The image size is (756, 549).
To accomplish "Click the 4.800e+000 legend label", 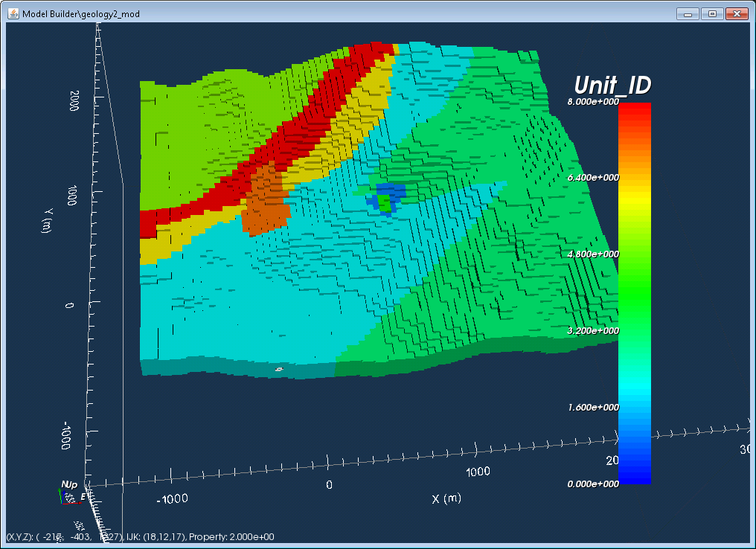I will pyautogui.click(x=593, y=254).
